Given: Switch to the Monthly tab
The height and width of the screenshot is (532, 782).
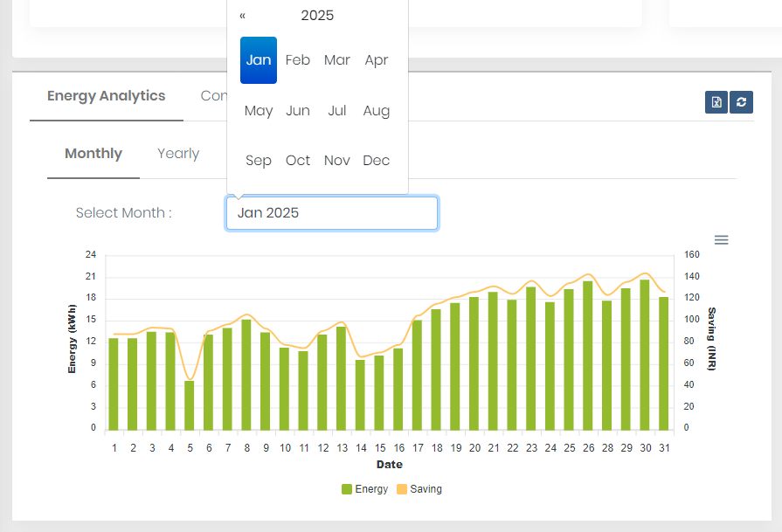Looking at the screenshot, I should click(93, 153).
